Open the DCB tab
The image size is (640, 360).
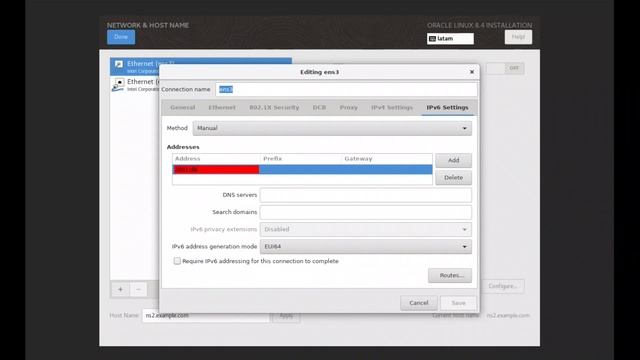[319, 108]
